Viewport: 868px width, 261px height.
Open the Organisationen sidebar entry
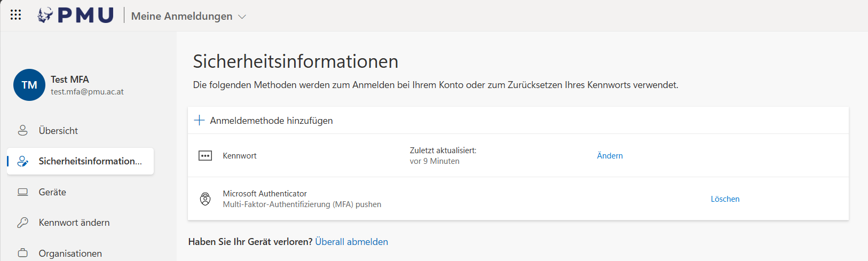click(70, 253)
